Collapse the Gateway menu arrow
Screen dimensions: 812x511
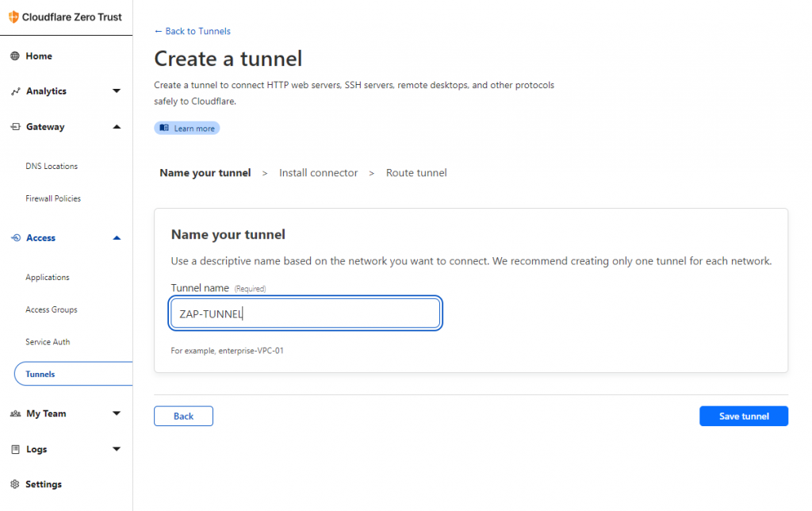[x=117, y=127]
